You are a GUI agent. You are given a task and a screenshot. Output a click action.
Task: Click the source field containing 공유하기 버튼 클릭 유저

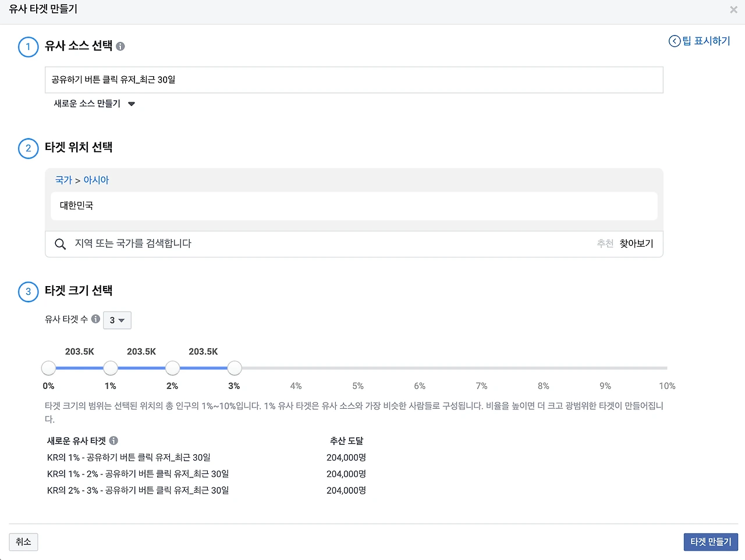[x=354, y=80]
